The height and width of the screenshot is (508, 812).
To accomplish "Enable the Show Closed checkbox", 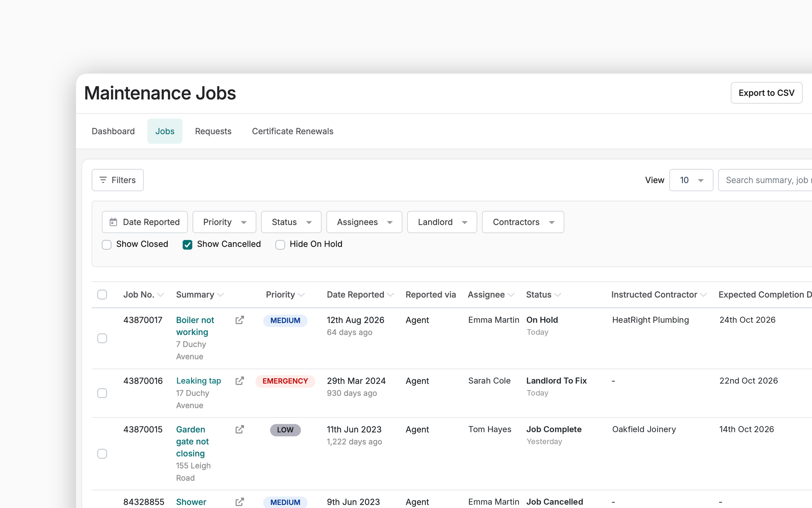I will pyautogui.click(x=107, y=245).
